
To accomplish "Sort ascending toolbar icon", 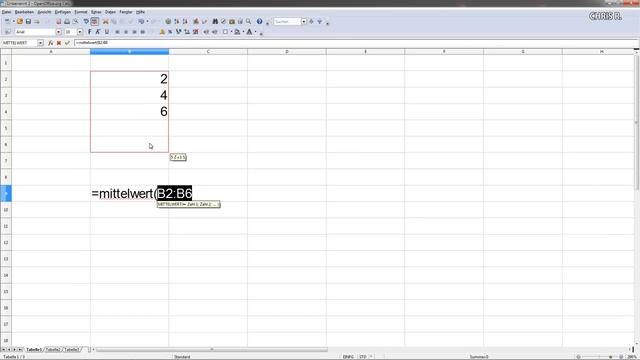I will coord(177,21).
